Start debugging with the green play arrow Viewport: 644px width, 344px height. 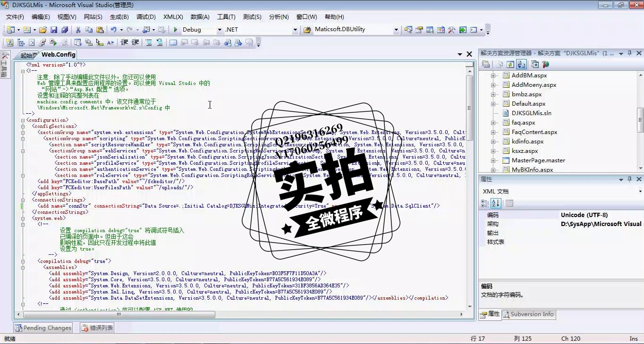(x=175, y=30)
